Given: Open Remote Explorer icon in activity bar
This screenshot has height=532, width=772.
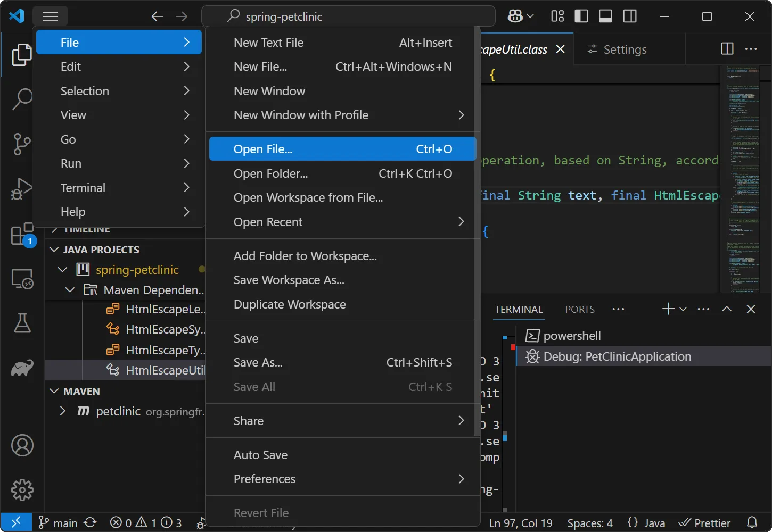Looking at the screenshot, I should coord(22,279).
